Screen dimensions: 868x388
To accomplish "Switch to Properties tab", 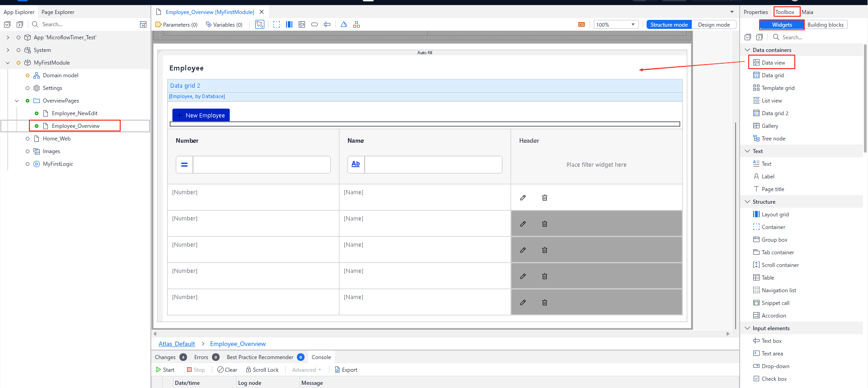I will click(755, 12).
